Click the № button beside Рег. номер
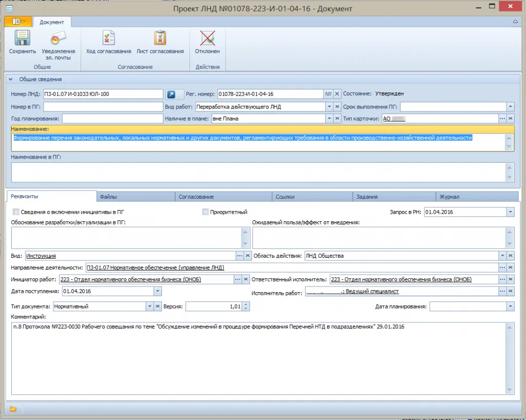526x420 pixels. point(328,94)
